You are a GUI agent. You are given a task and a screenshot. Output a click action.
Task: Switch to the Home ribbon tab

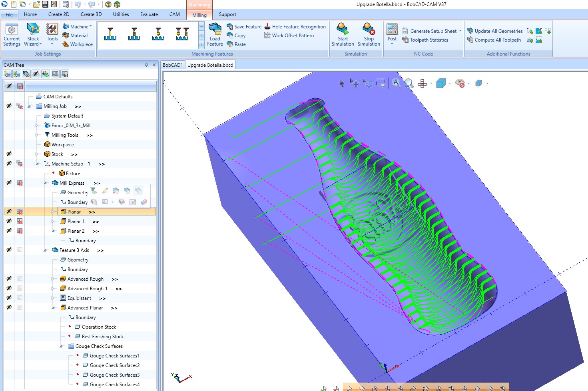point(30,14)
